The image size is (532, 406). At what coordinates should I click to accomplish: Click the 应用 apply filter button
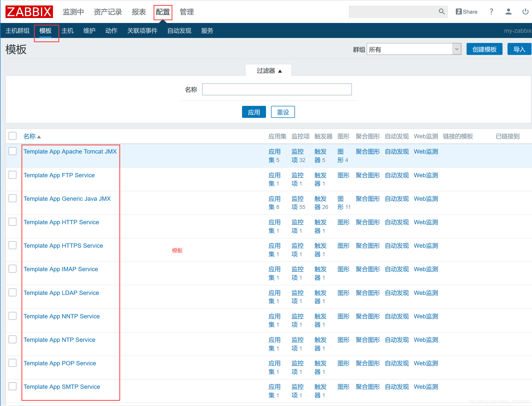pos(254,112)
